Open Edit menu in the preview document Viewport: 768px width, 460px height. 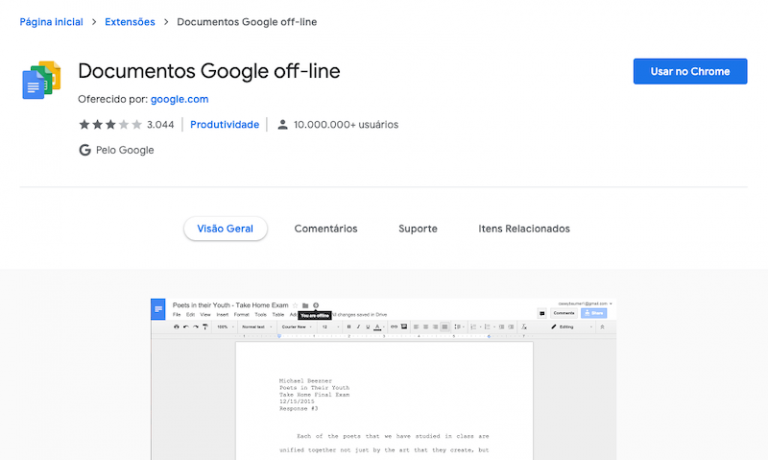coord(191,315)
